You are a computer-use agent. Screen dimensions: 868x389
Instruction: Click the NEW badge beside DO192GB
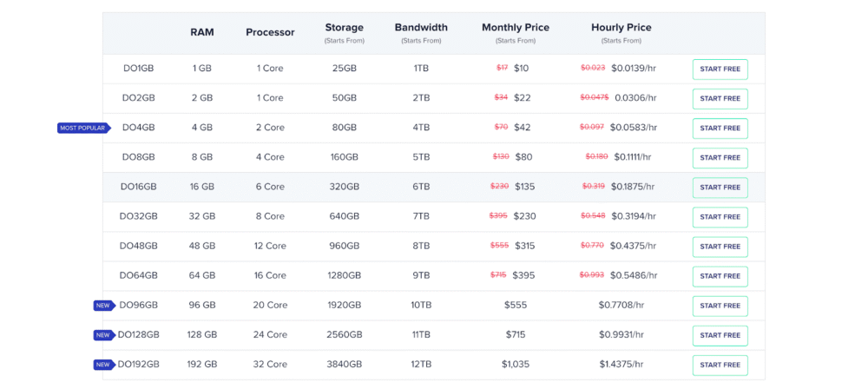click(103, 365)
